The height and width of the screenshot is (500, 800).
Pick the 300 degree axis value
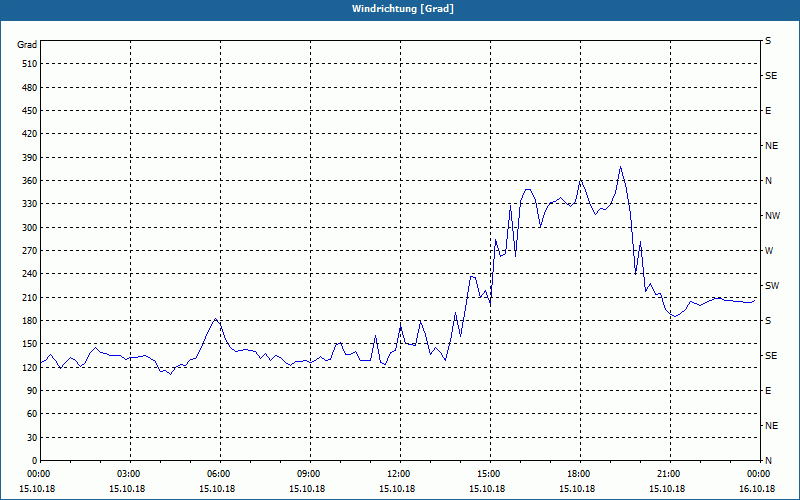point(30,228)
